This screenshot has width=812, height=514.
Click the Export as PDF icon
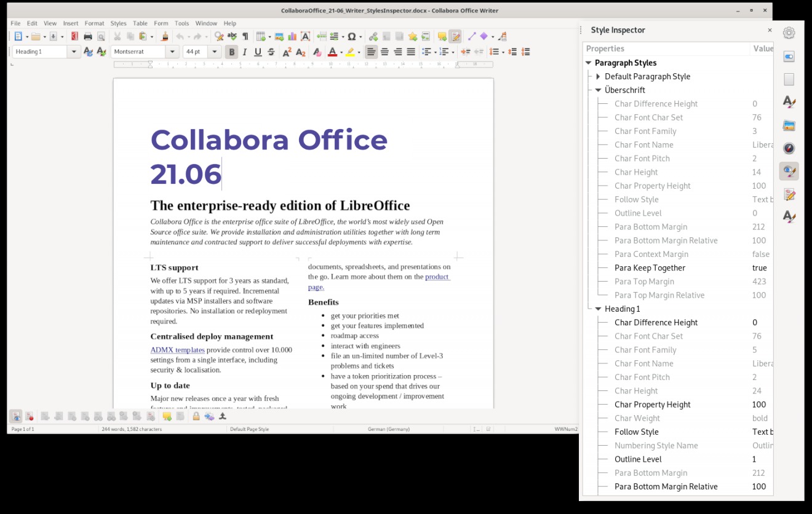[x=74, y=36]
